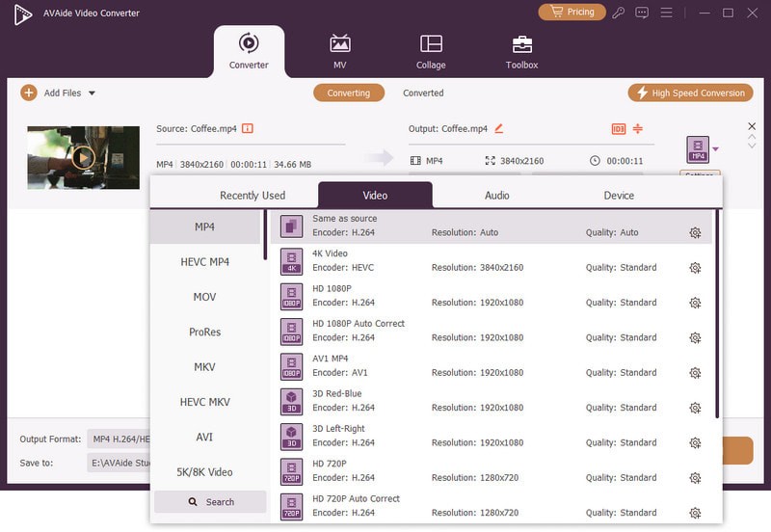Open the Toolbox tab

(521, 51)
